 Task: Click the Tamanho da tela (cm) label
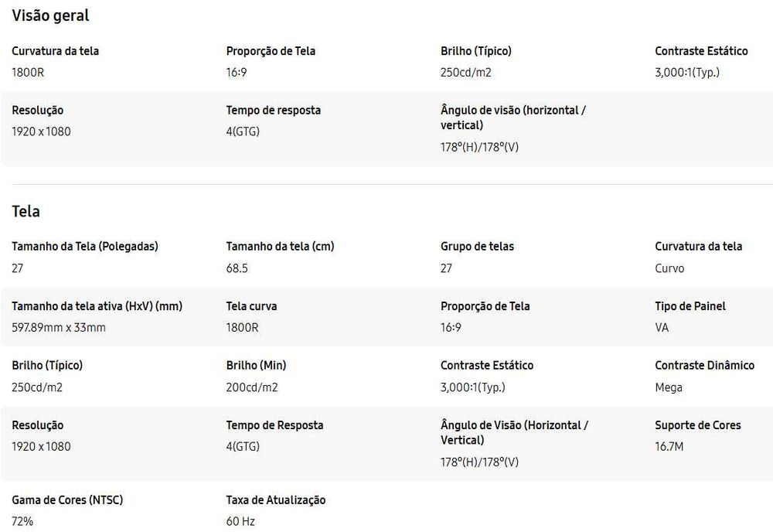pos(280,247)
